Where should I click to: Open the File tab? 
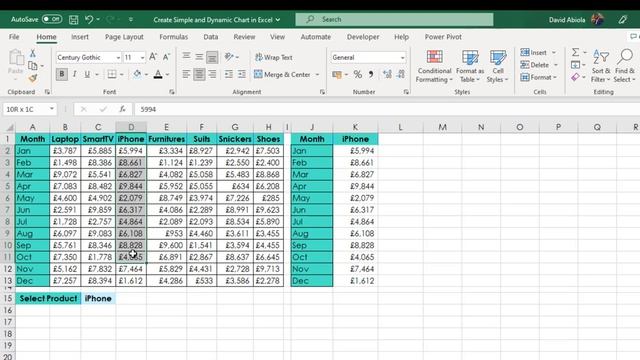point(14,37)
